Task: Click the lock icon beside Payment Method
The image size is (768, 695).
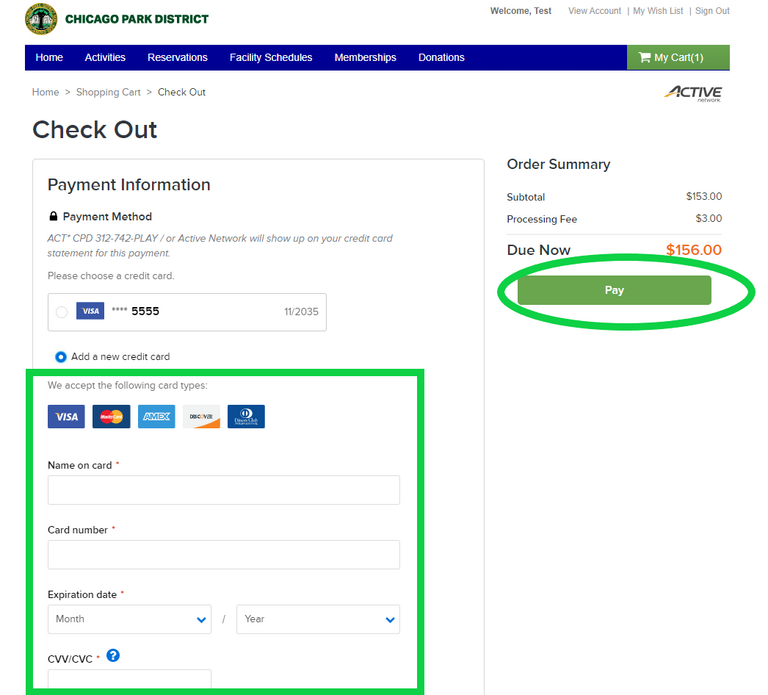Action: [53, 216]
